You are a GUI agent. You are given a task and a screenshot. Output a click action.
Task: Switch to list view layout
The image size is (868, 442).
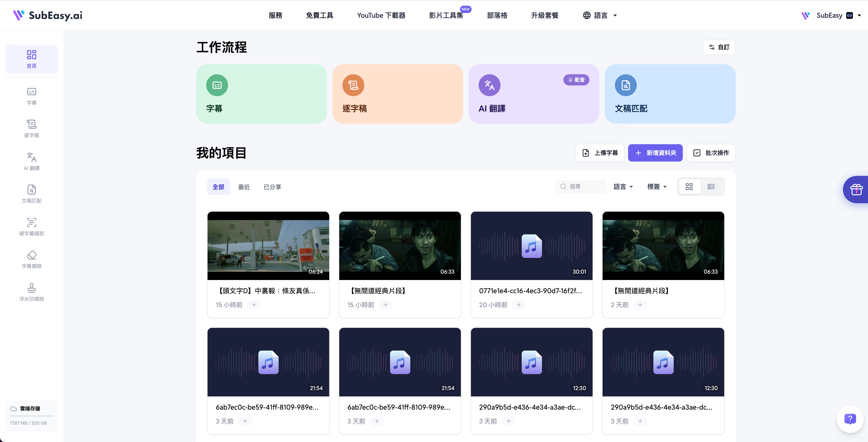coord(711,187)
